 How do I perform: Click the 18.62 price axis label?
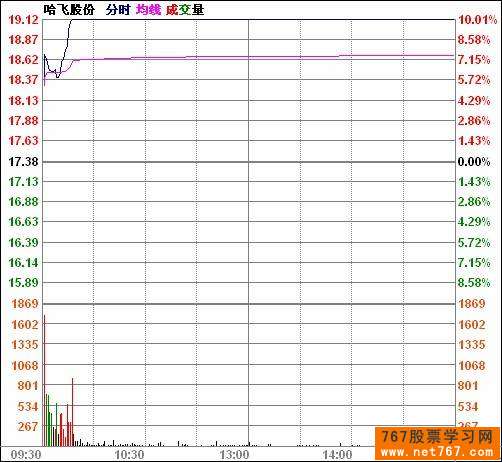click(23, 60)
